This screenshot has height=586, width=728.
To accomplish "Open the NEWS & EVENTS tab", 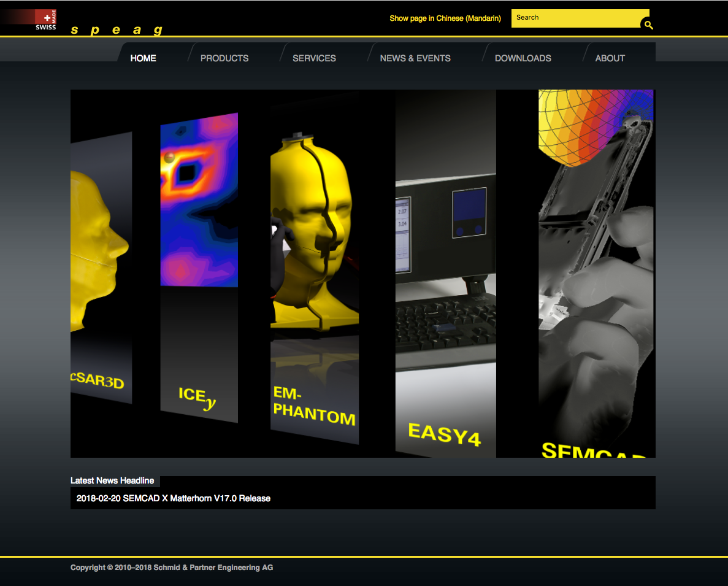I will coord(415,58).
